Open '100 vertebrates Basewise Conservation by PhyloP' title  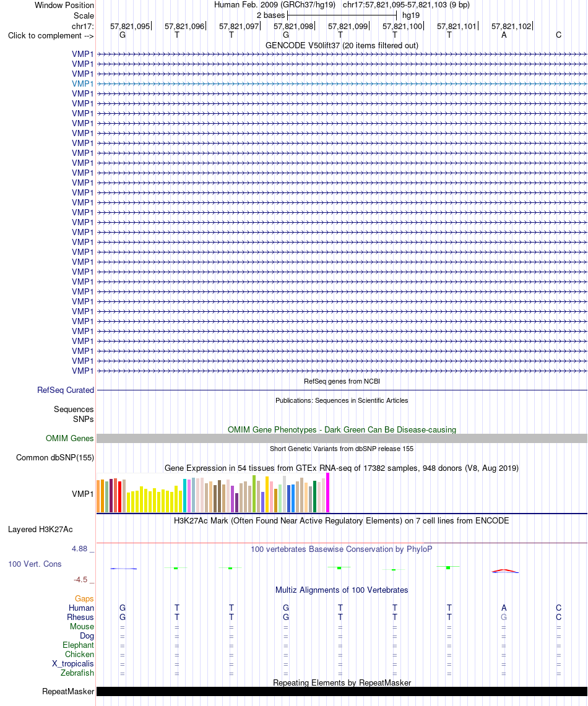342,549
